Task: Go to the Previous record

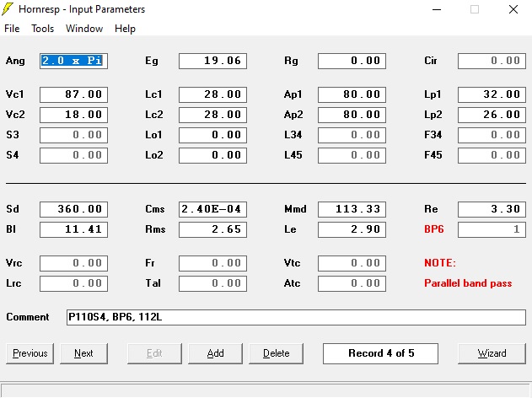Action: tap(30, 353)
